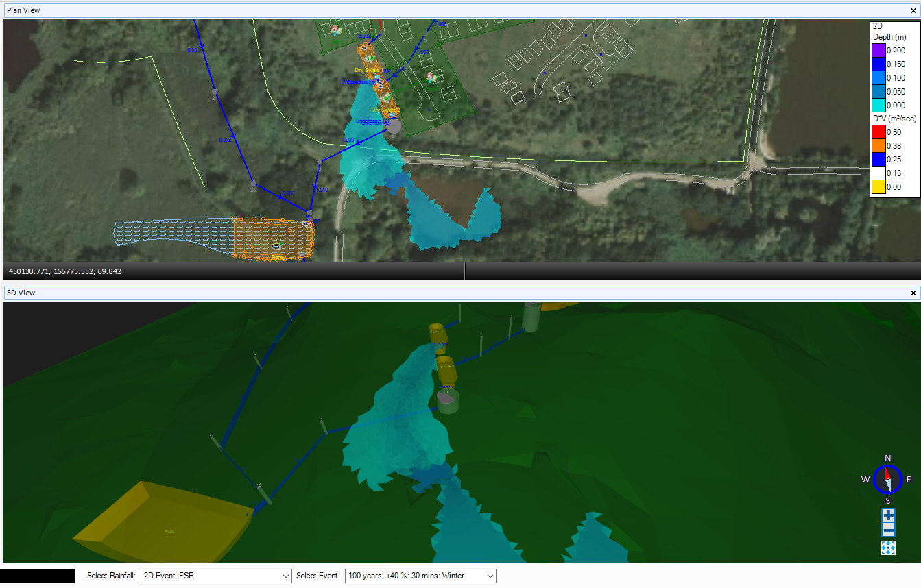The image size is (921, 588).
Task: Click the red 0.50 D*V swatch
Action: [878, 132]
